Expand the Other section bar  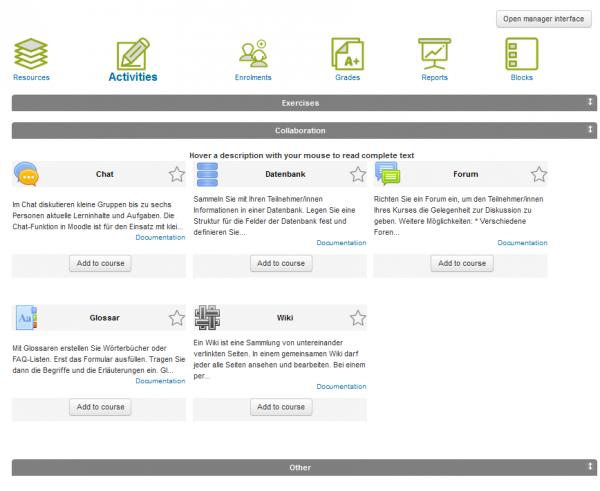pyautogui.click(x=300, y=467)
